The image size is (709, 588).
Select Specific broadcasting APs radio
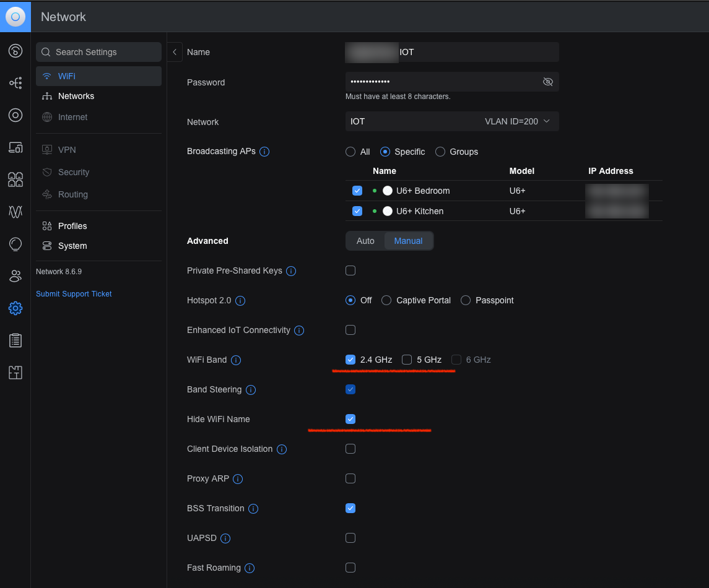(x=385, y=152)
